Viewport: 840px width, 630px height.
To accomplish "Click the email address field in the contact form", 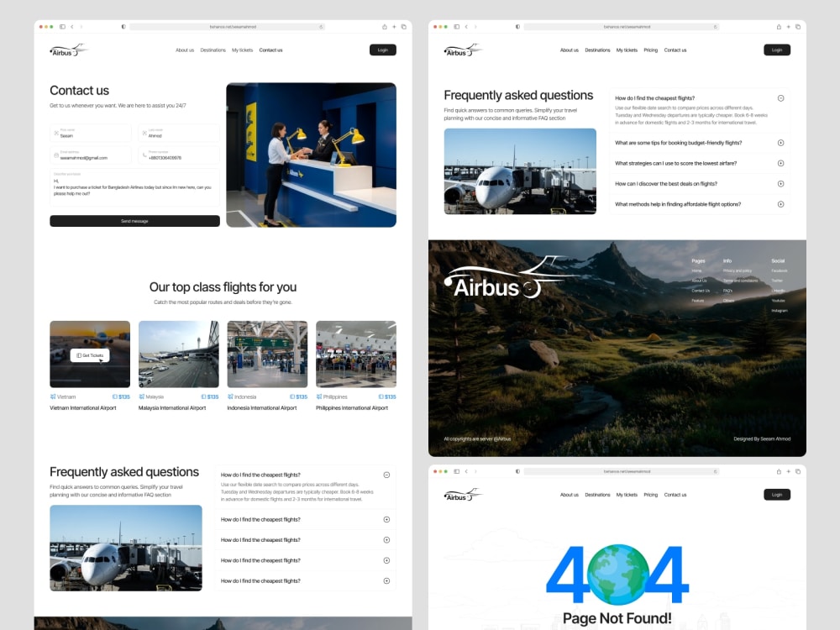I will coord(91,155).
